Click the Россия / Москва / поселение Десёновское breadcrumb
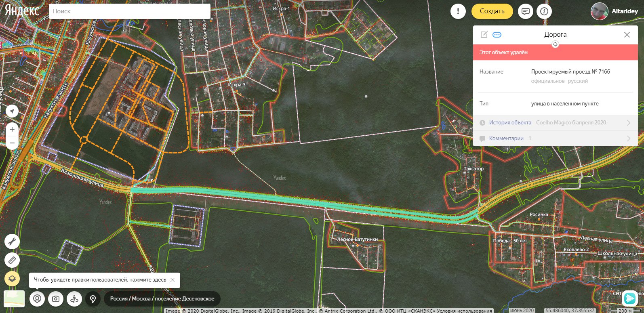This screenshot has height=313, width=644. [x=162, y=299]
